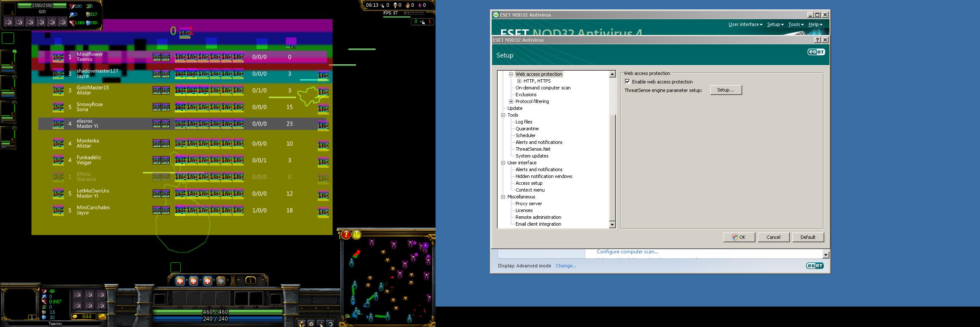The image size is (980, 327).
Task: Click the Change... display mode link
Action: [x=566, y=266]
